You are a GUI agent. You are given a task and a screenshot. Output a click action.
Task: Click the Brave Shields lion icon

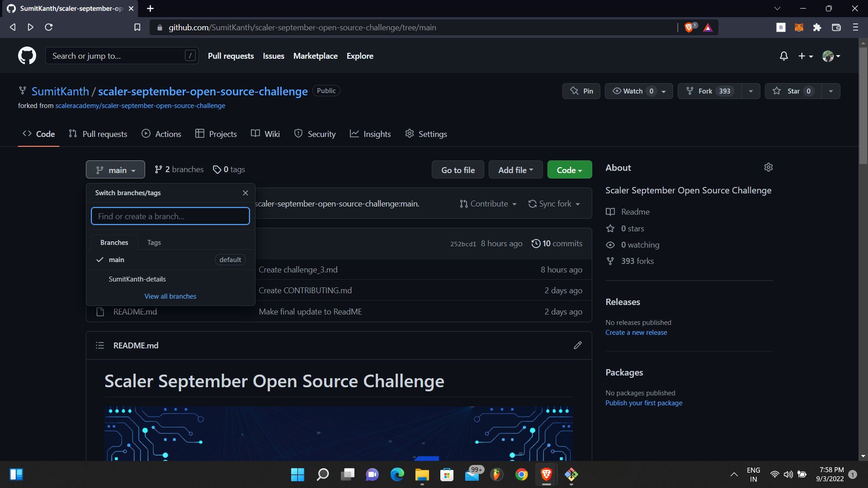(x=689, y=28)
